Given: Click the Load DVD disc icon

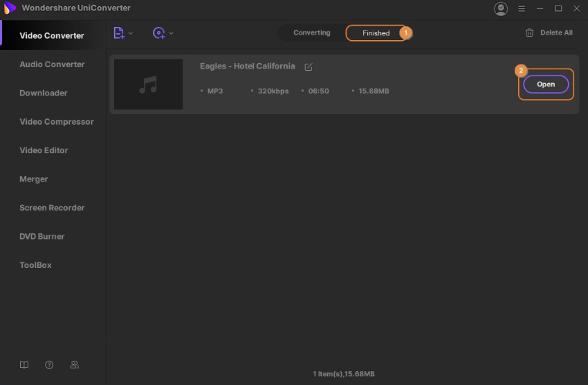Looking at the screenshot, I should pos(159,33).
